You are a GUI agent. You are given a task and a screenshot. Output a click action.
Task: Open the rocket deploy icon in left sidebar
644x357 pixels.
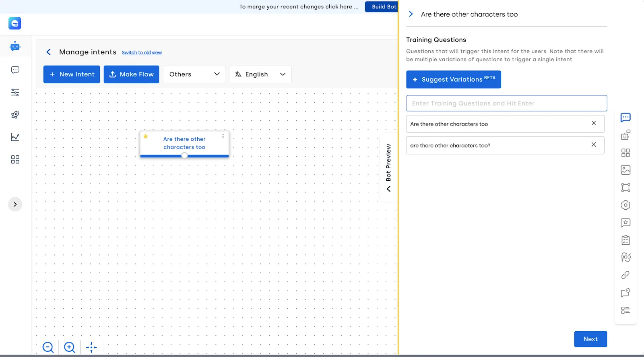[x=15, y=115]
